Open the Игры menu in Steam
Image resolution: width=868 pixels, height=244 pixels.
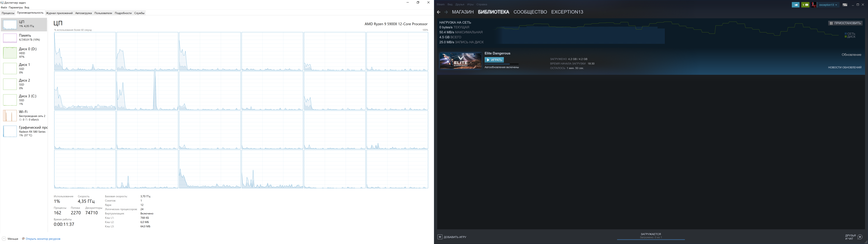tap(470, 4)
